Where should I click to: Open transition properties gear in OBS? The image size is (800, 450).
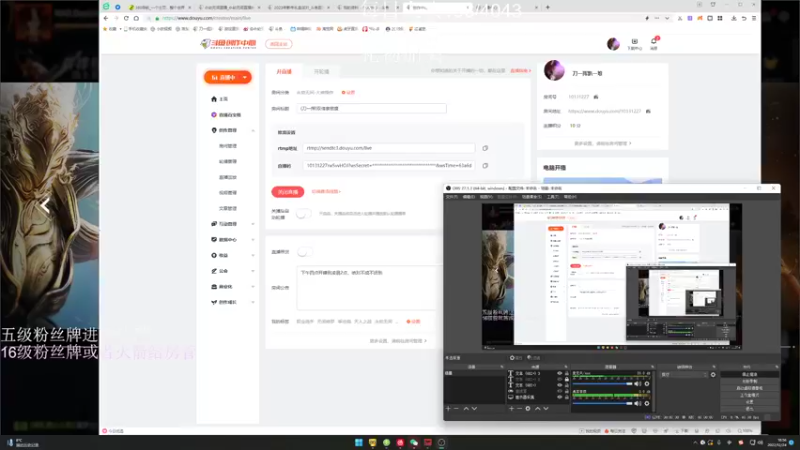pyautogui.click(x=713, y=374)
